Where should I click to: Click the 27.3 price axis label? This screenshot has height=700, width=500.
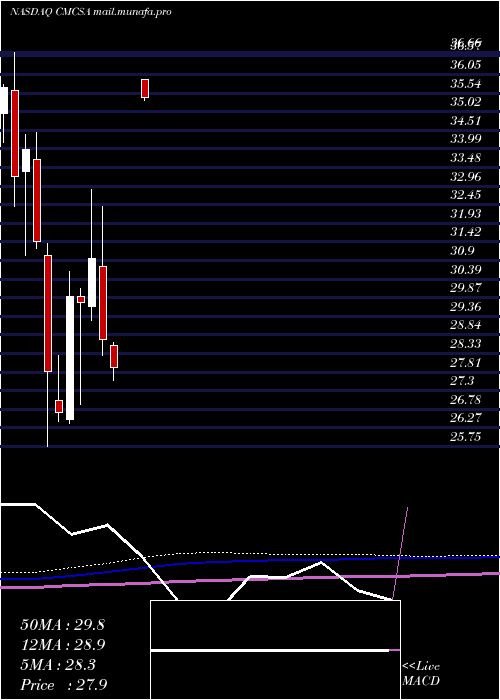(462, 380)
